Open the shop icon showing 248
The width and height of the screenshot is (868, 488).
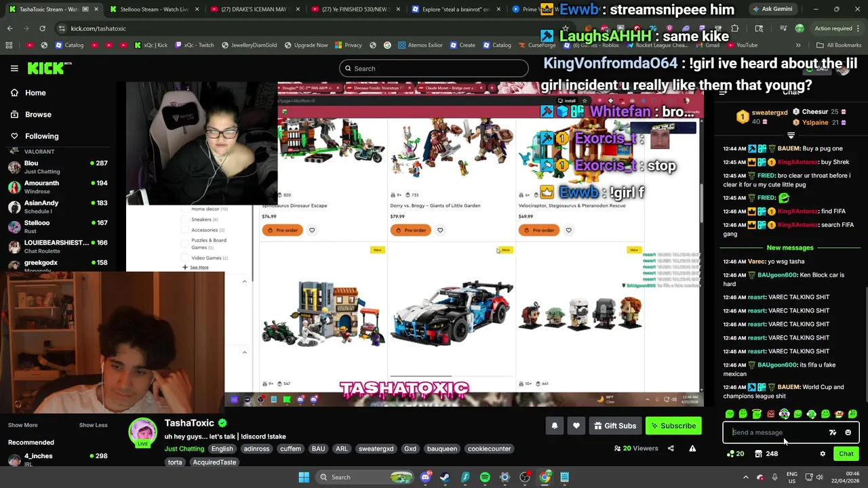click(766, 454)
